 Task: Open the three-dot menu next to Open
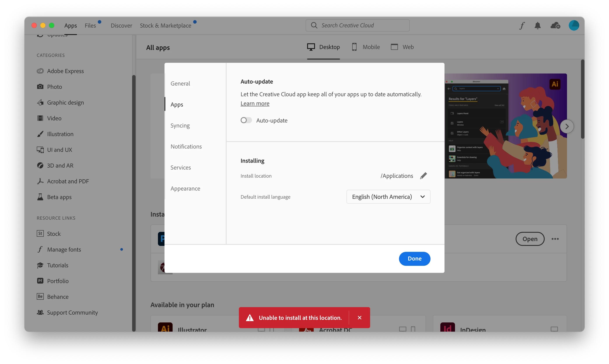tap(555, 239)
